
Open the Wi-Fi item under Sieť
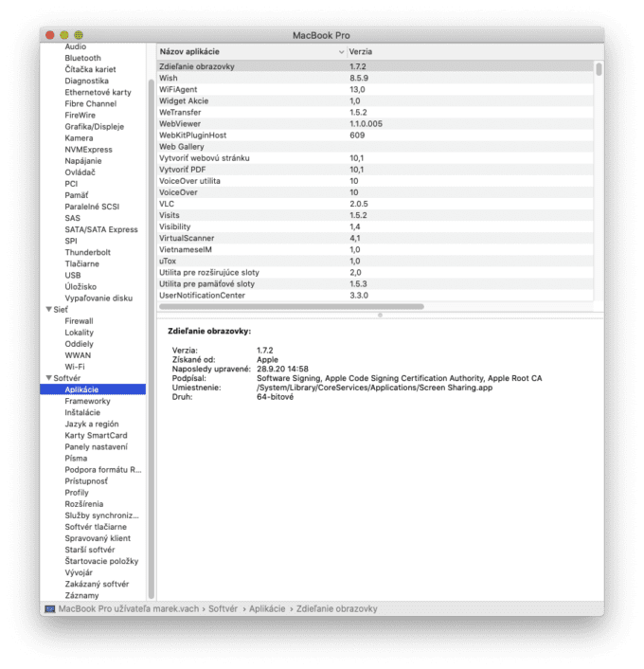pos(75,366)
